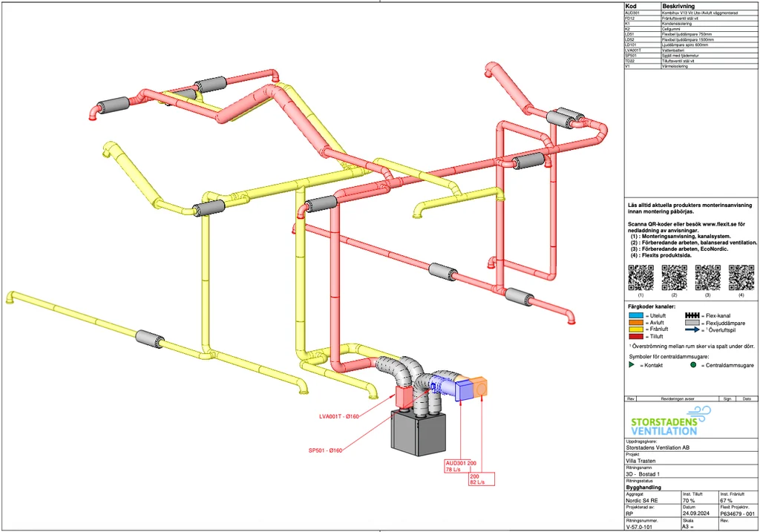Click the green Centraldammsugare circle symbol
Image resolution: width=760 pixels, height=532 pixels.
[693, 365]
